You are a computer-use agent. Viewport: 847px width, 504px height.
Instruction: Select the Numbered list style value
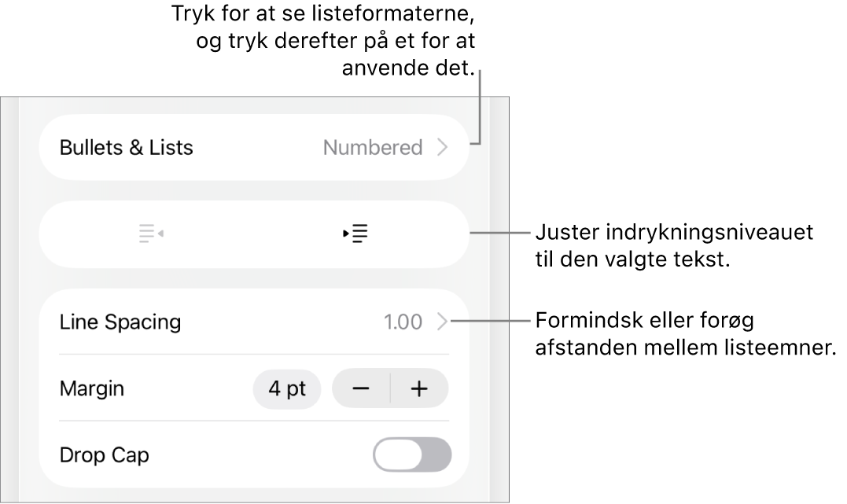pos(373,148)
